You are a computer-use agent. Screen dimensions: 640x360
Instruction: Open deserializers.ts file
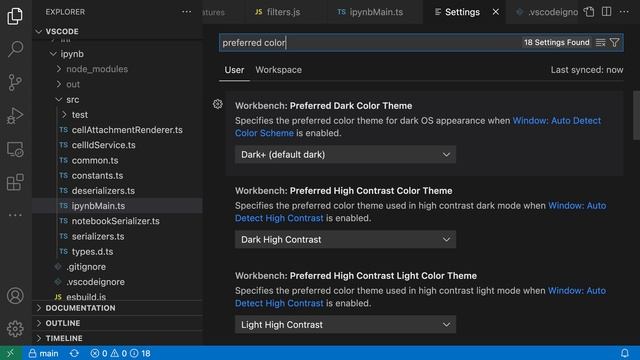click(x=118, y=191)
